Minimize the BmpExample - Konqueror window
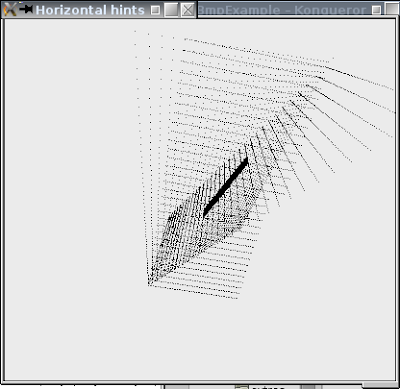The width and height of the screenshot is (400, 389). point(376,10)
